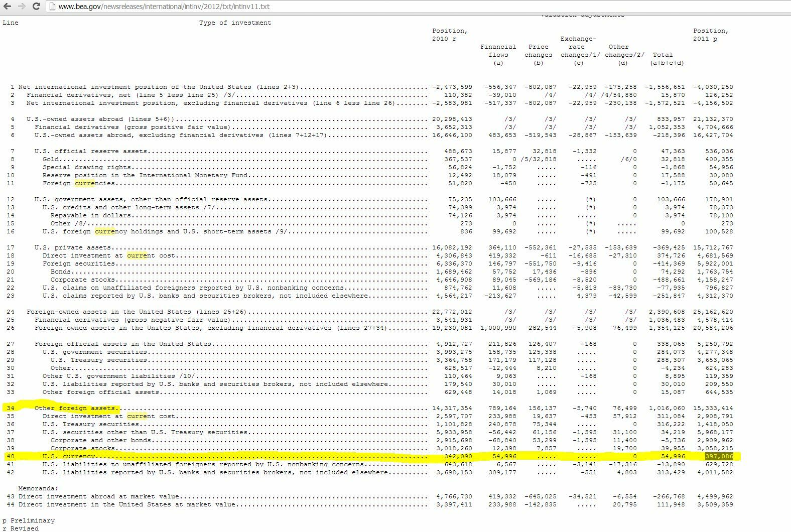Click 'Foreign official assets in the United States' label
This screenshot has height=532, width=791.
click(123, 344)
